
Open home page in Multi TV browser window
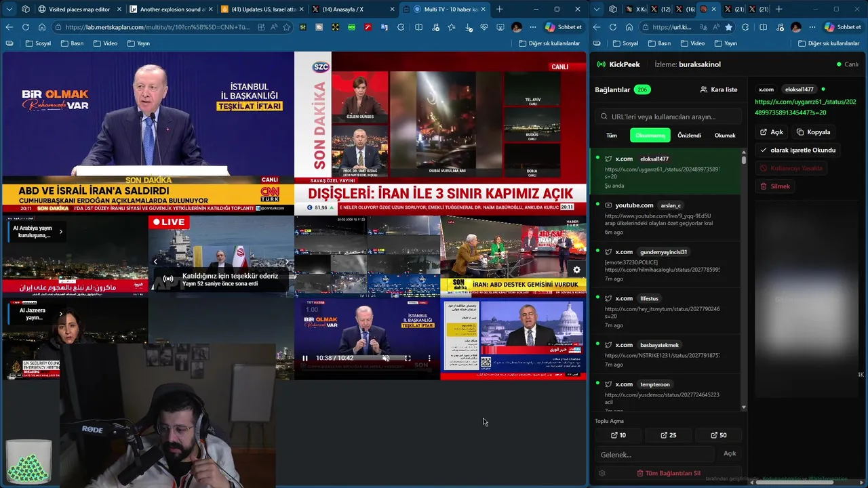point(41,27)
